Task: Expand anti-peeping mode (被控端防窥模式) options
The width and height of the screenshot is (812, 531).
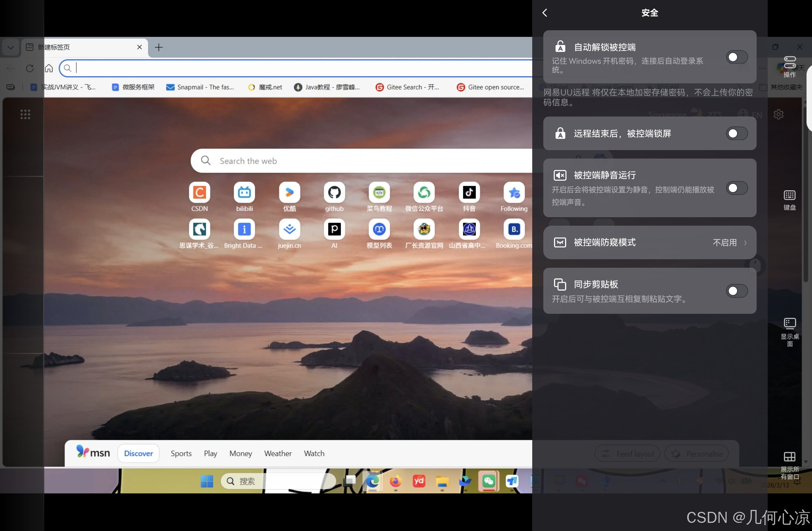Action: pos(729,242)
